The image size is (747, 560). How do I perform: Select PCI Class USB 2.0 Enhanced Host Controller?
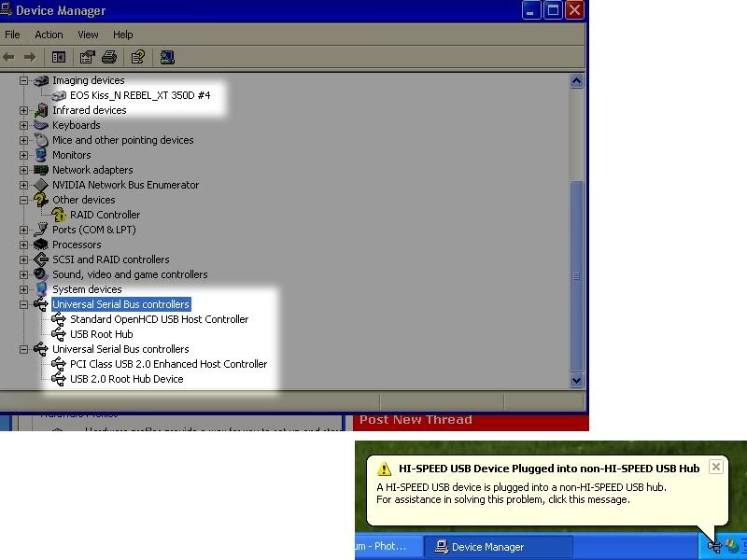(169, 364)
